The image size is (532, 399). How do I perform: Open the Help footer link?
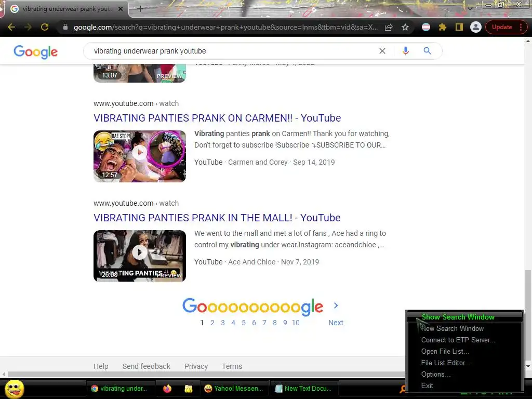click(101, 366)
